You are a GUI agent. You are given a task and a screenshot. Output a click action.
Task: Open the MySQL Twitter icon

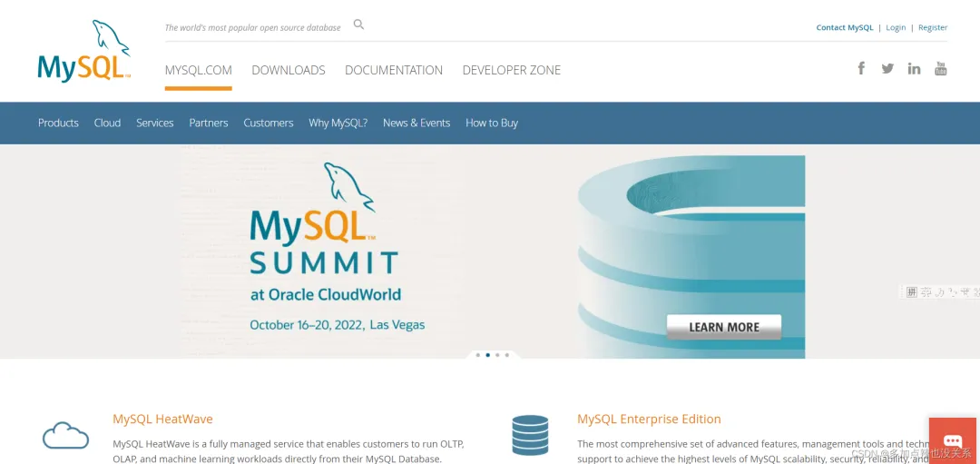pos(887,69)
